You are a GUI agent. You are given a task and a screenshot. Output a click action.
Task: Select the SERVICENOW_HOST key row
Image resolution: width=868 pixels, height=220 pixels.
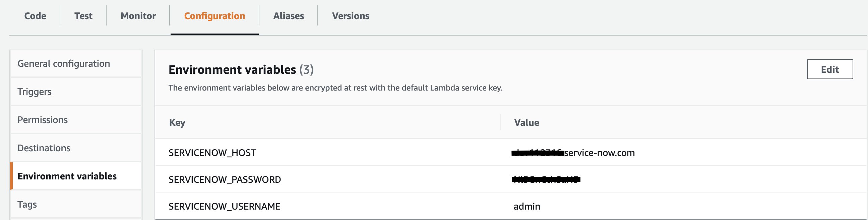pos(511,153)
